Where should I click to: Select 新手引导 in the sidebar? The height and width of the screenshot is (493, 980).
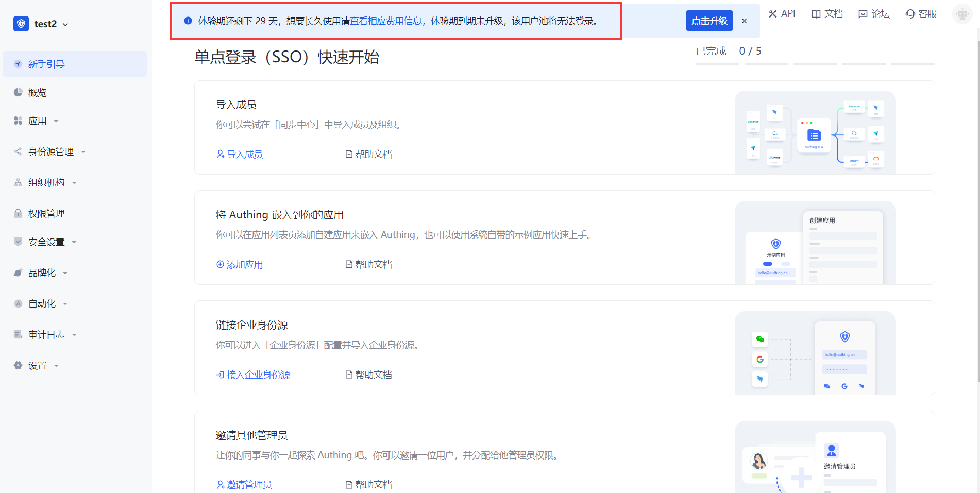tap(46, 64)
